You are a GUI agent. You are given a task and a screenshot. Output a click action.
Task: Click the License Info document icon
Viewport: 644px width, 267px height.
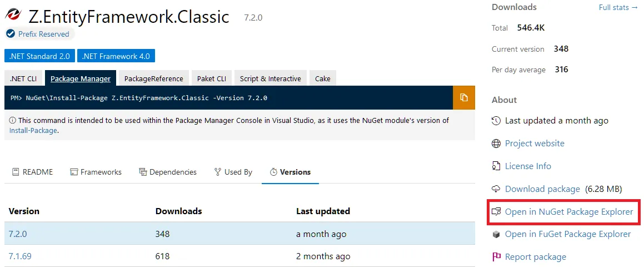(x=496, y=166)
